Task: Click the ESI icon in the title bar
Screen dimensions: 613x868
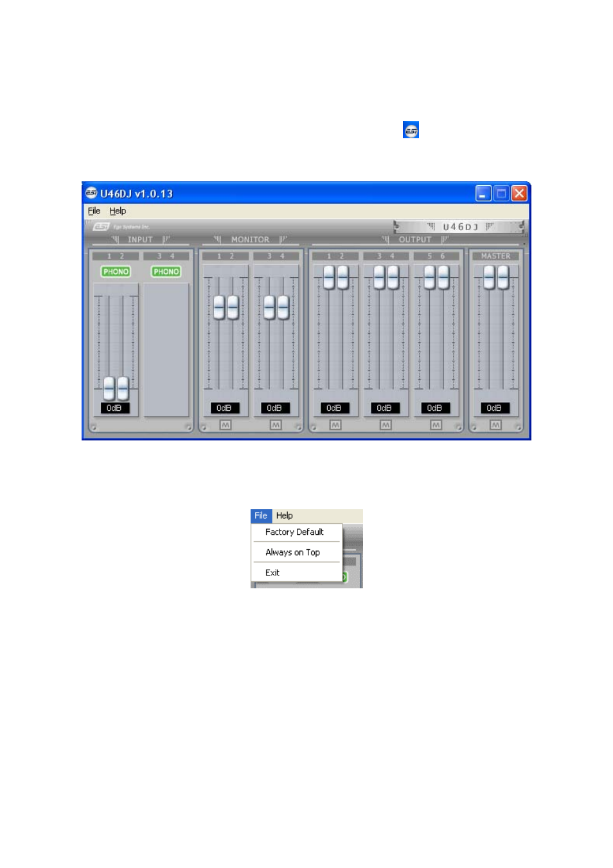Action: tap(91, 193)
